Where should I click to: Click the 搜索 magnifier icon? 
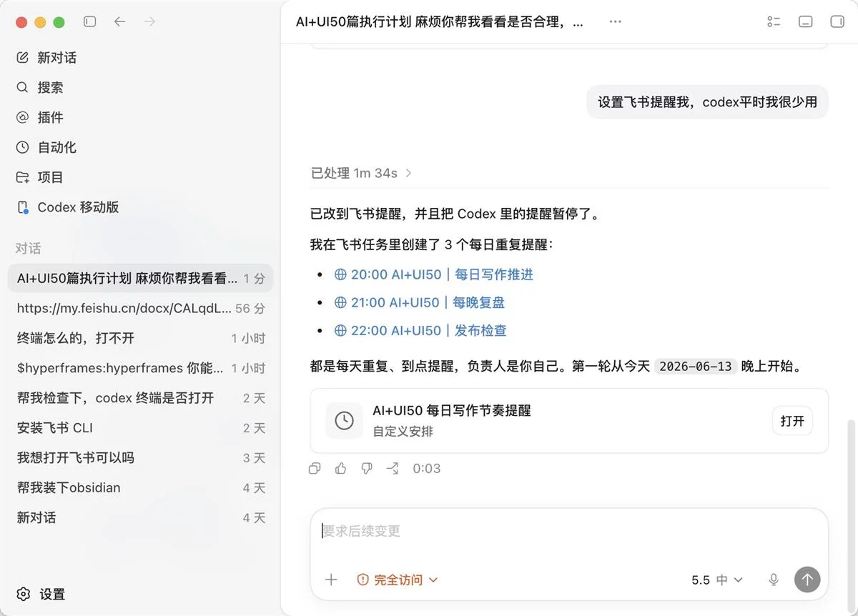point(23,88)
